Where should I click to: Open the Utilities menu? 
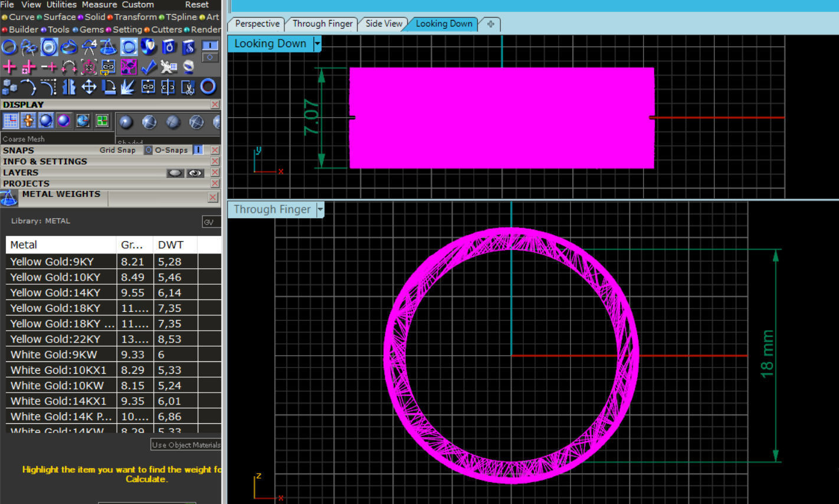[61, 5]
